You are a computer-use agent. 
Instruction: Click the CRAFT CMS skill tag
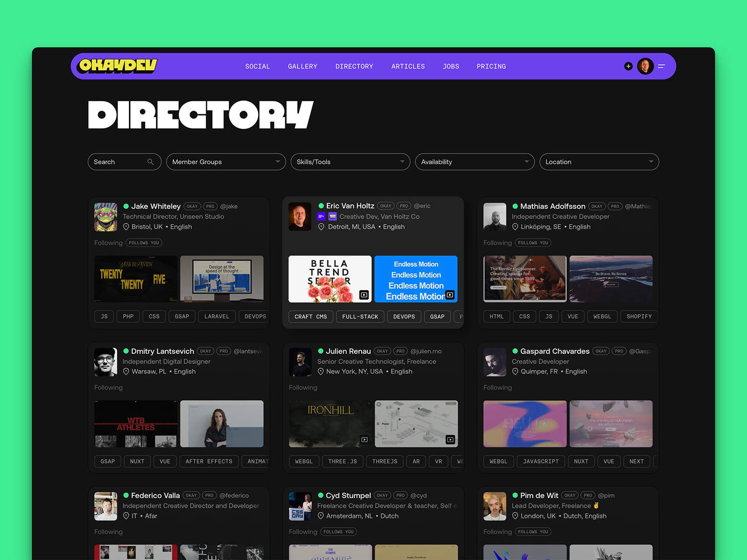coord(311,316)
